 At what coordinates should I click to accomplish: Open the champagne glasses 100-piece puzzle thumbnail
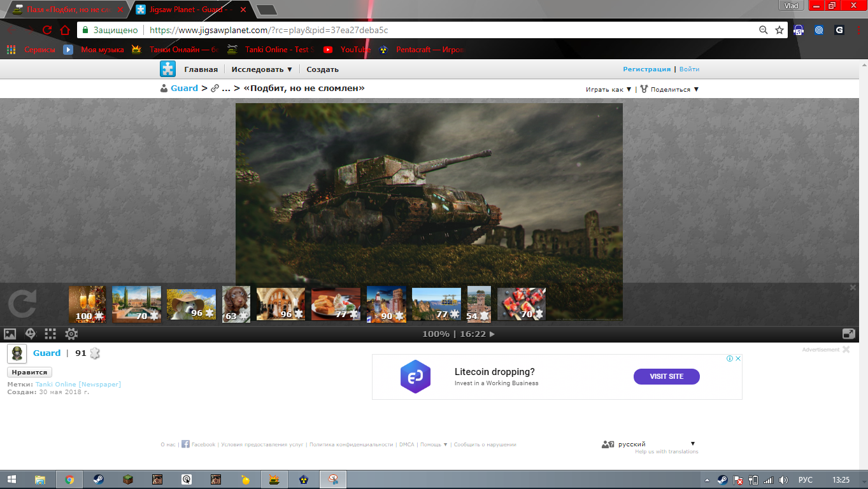coord(87,304)
